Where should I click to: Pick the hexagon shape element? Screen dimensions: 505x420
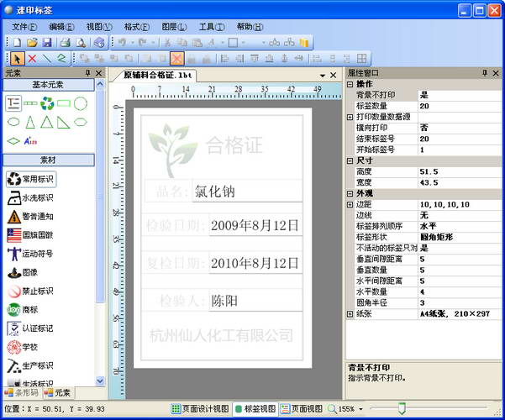[x=81, y=122]
